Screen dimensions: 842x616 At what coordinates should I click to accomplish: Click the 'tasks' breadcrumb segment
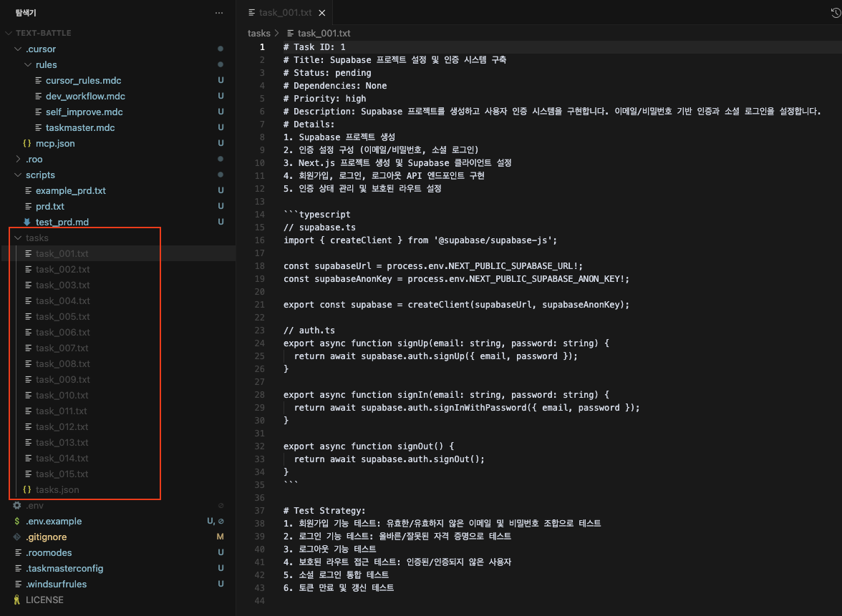click(259, 33)
